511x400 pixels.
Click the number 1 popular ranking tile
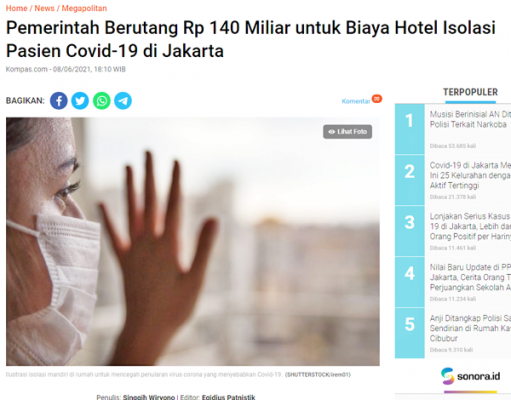410,129
